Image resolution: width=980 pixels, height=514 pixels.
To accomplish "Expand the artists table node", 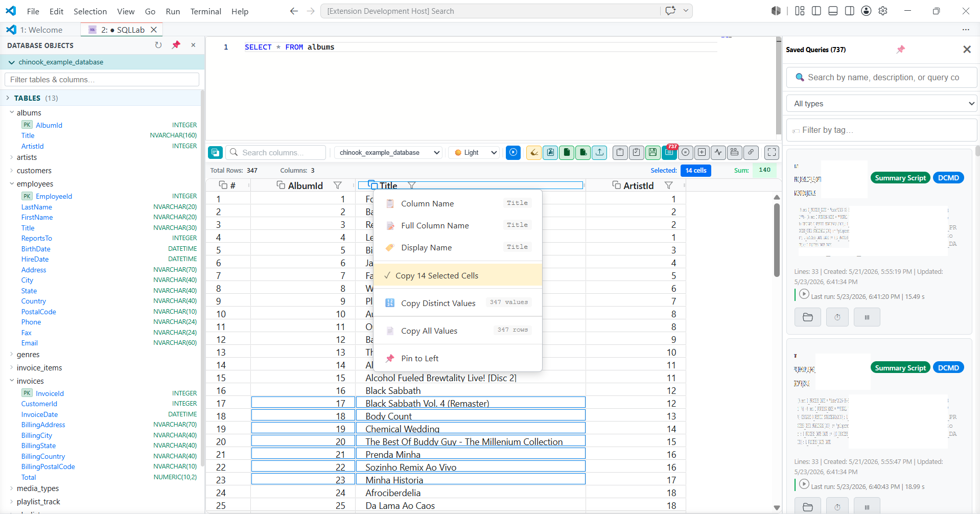I will point(12,157).
